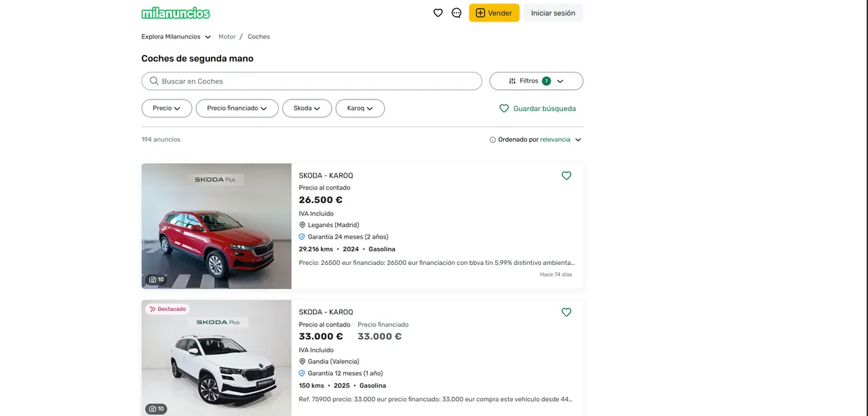Click the location pin icon next to Leganés (Madrid)
Viewport: 868px width, 416px height.
coord(302,224)
